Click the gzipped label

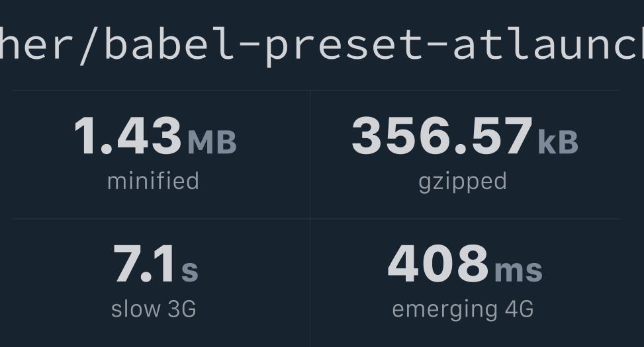coord(463,182)
